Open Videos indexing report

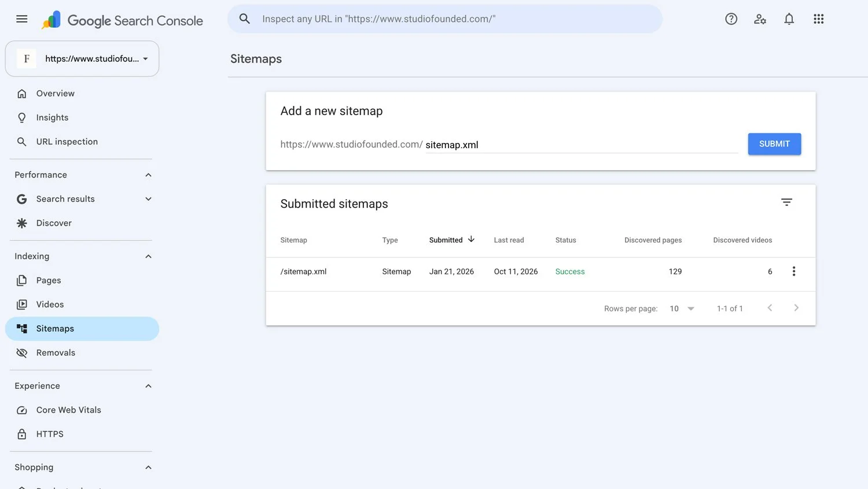82,304
